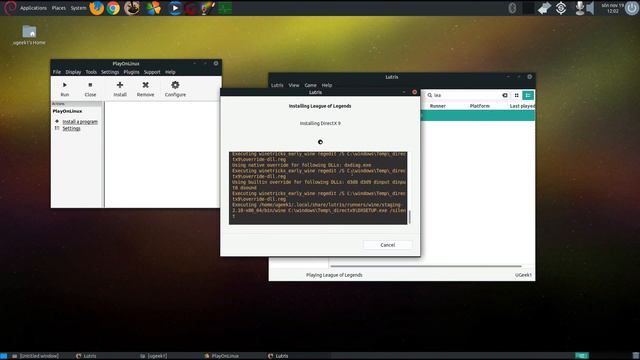Open Configure gear in PlayOnLinux toolbar
640x360 pixels.
(x=175, y=85)
